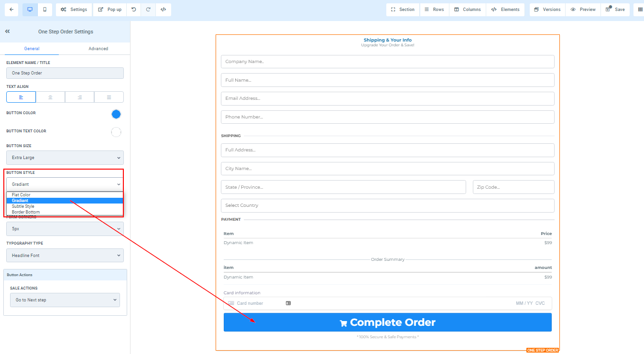Switch to mobile view icon
Viewport: 644px width, 354px height.
(45, 10)
